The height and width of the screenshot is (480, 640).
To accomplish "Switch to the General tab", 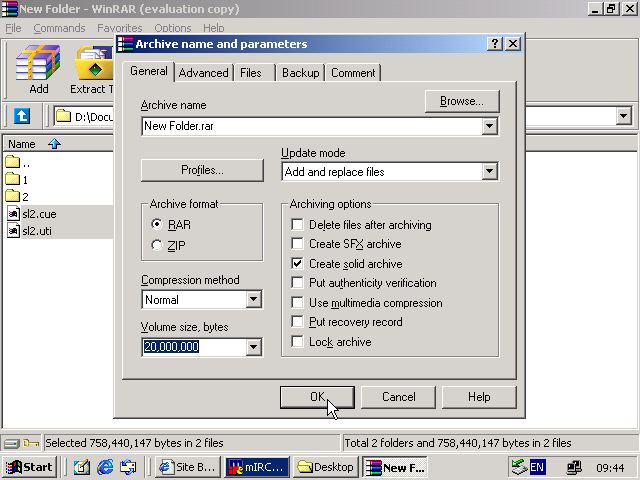I will coord(149,71).
